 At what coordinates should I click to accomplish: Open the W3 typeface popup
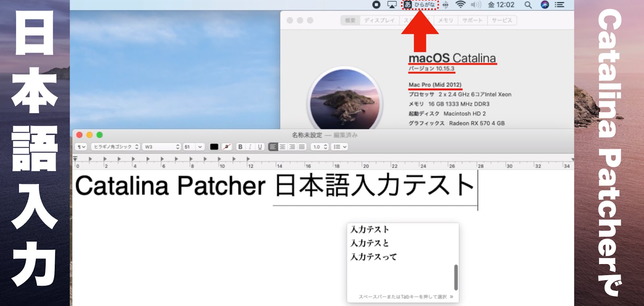162,147
